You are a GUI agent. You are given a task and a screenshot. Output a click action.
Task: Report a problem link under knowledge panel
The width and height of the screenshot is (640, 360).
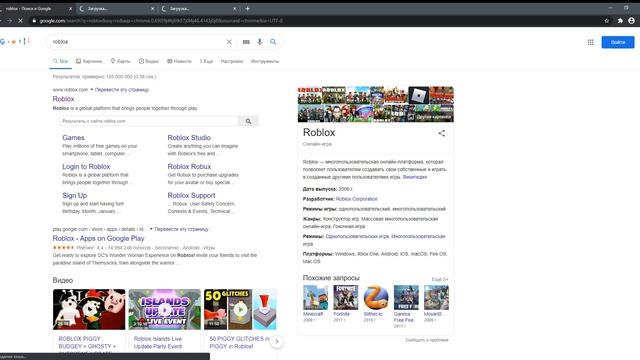427,340
